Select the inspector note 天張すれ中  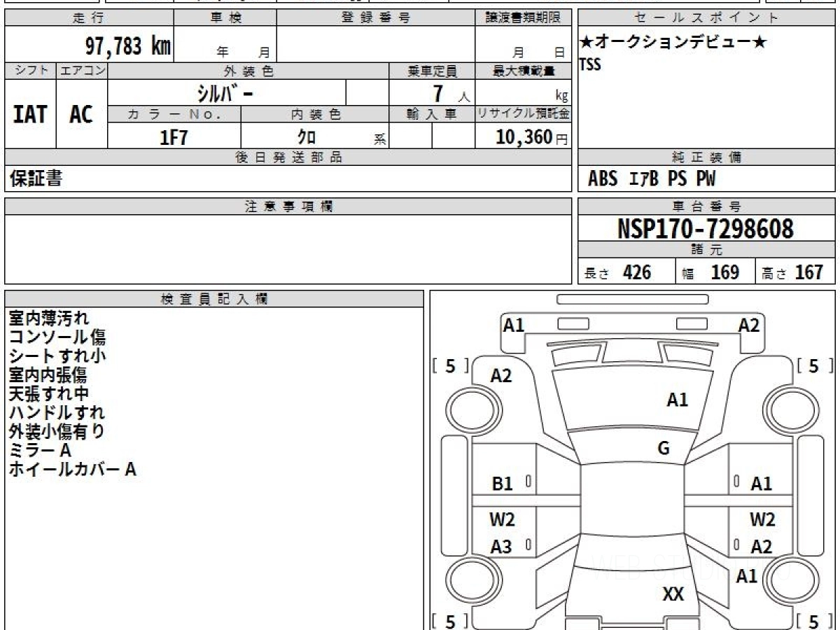(48, 394)
